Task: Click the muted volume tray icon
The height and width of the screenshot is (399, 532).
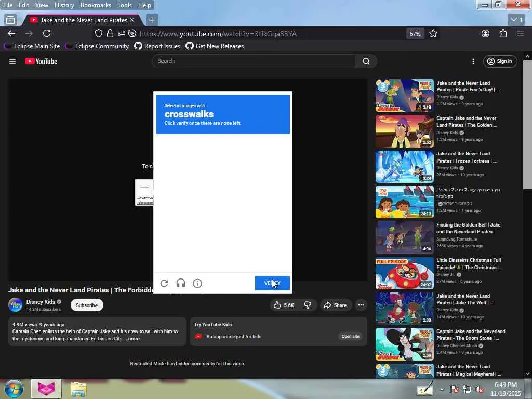Action: (x=480, y=390)
